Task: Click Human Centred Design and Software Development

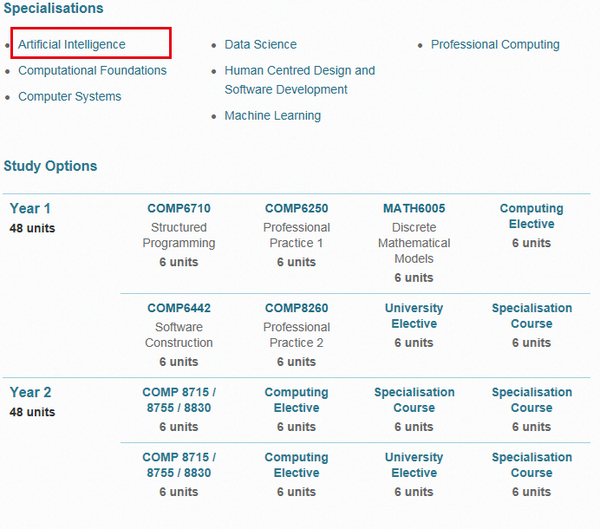Action: pyautogui.click(x=300, y=80)
